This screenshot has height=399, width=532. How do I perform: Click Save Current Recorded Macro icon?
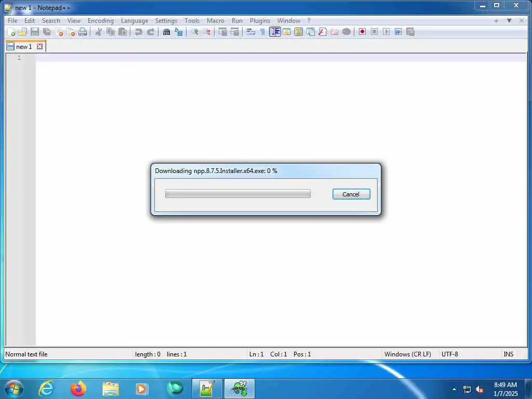coord(410,32)
